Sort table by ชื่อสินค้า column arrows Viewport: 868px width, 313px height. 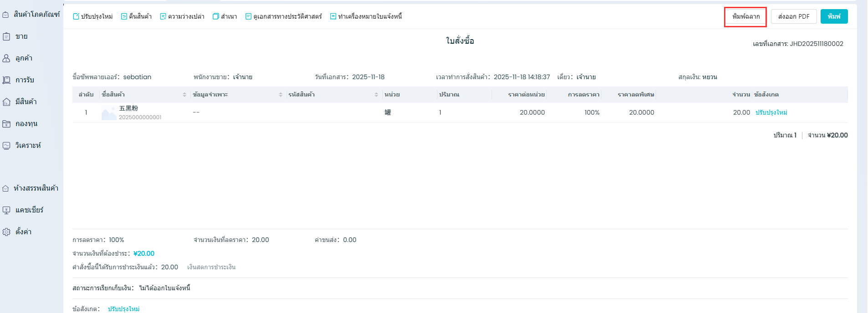point(185,95)
